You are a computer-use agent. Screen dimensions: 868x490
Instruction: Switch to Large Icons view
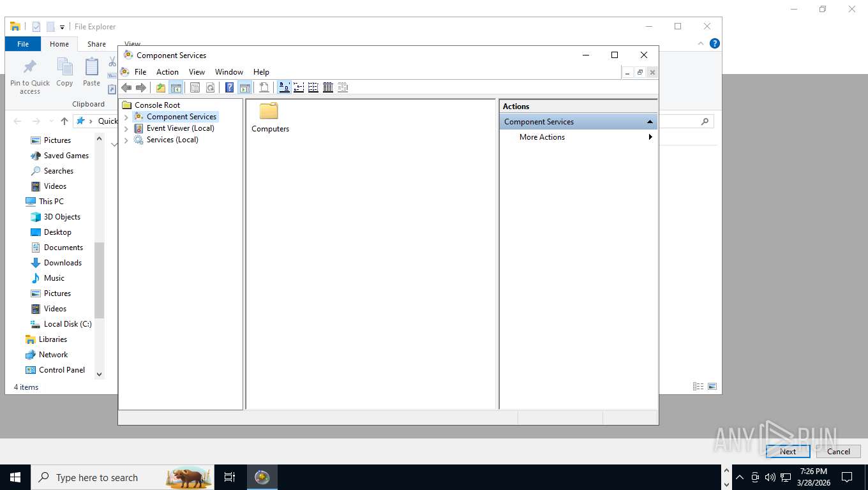click(284, 87)
